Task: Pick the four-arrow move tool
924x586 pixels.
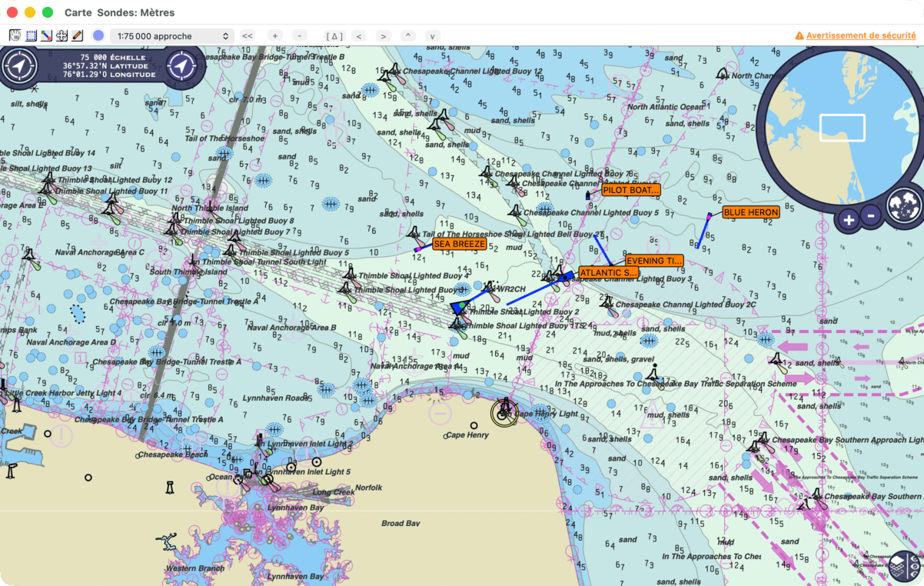Action: (x=61, y=35)
